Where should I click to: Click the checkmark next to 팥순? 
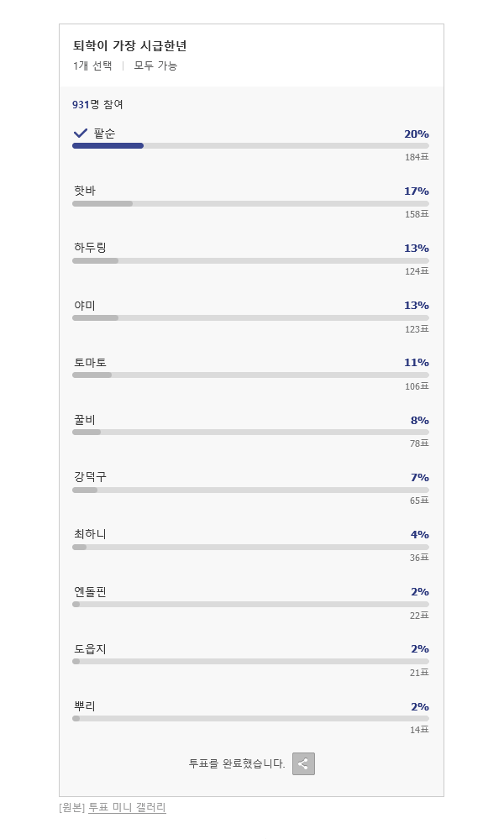(81, 134)
